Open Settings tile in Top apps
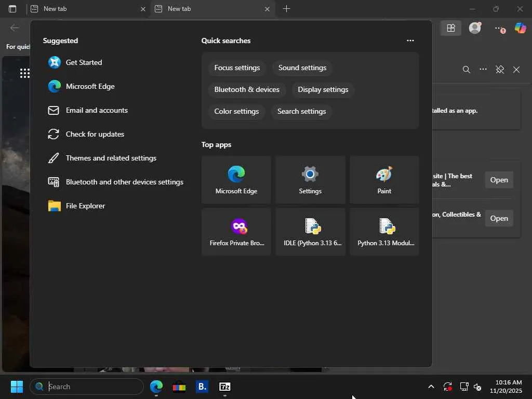 [310, 180]
